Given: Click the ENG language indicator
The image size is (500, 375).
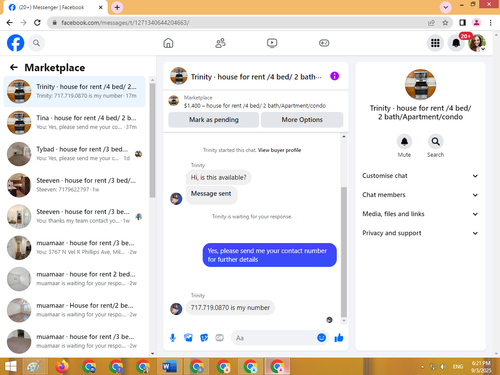Looking at the screenshot, I should tap(458, 367).
